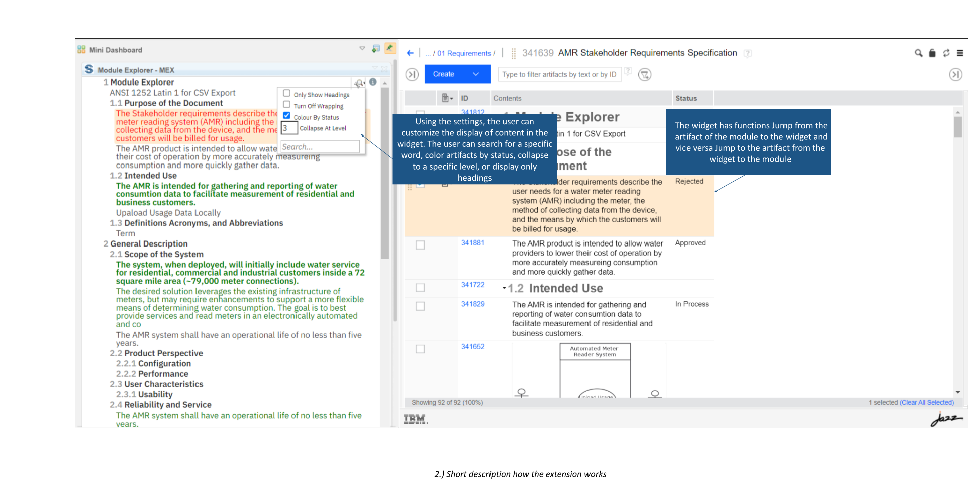Enable Turn Off Wrapping checkbox

286,105
